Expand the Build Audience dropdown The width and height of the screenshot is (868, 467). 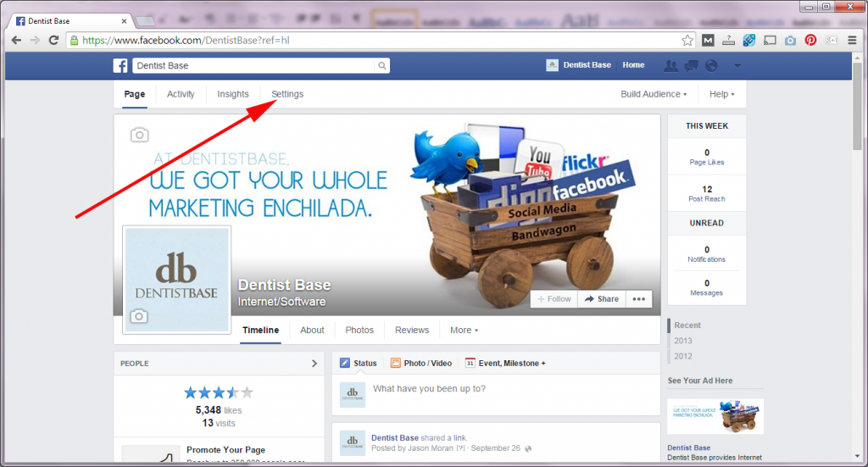654,94
